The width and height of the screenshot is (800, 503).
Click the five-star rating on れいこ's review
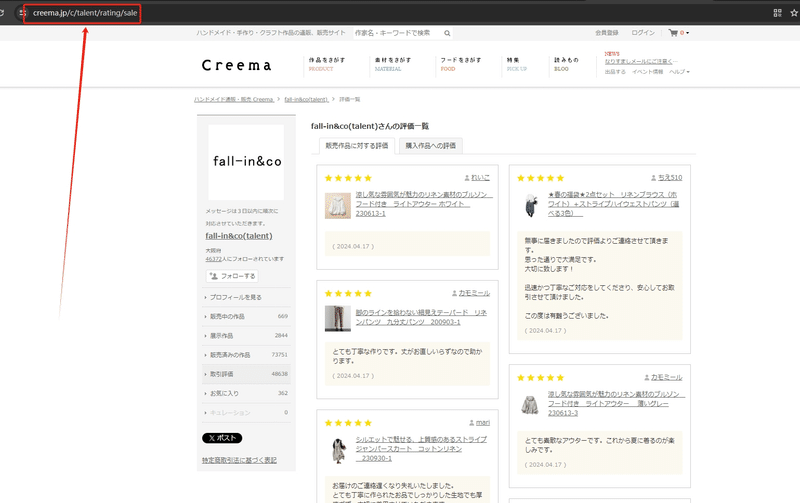click(348, 178)
